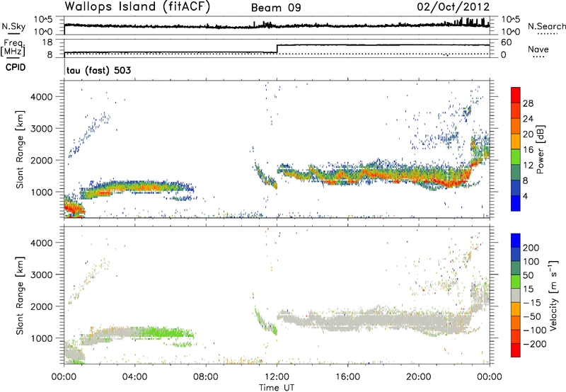Select the "-15" velocity scale label
This screenshot has width=566, height=392.
pyautogui.click(x=531, y=302)
